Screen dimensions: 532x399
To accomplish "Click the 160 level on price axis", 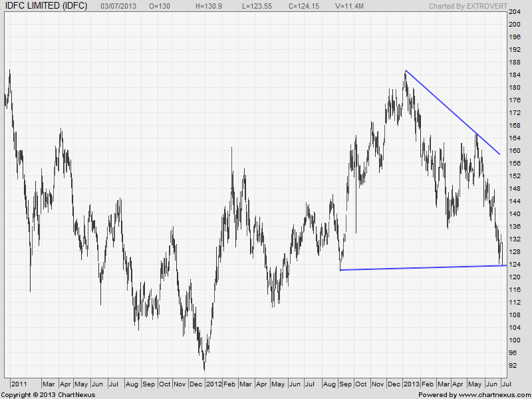I will 514,151.
